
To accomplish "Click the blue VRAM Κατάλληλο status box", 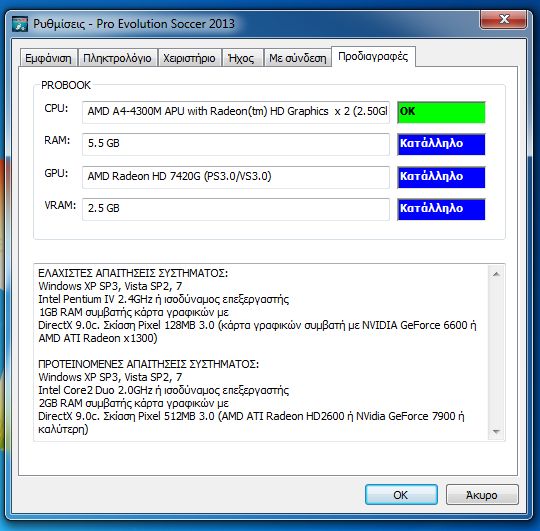I will [x=441, y=209].
